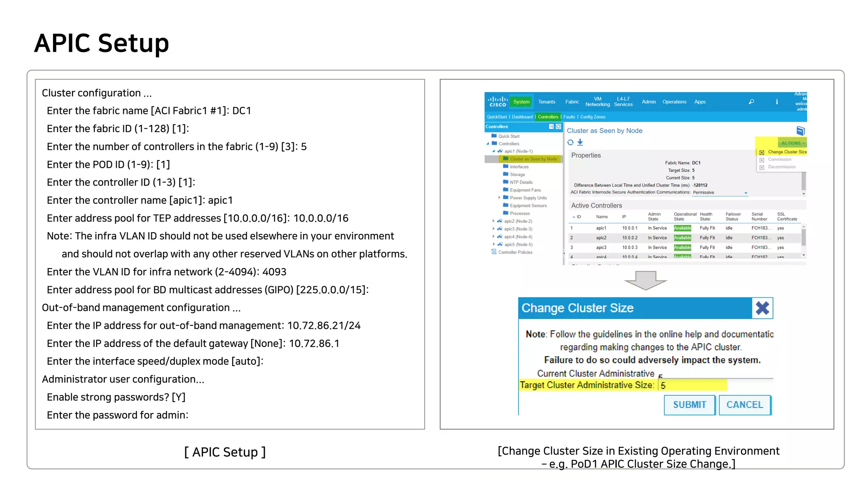The width and height of the screenshot is (868, 488).
Task: Click the Cisco logo
Action: coord(498,102)
